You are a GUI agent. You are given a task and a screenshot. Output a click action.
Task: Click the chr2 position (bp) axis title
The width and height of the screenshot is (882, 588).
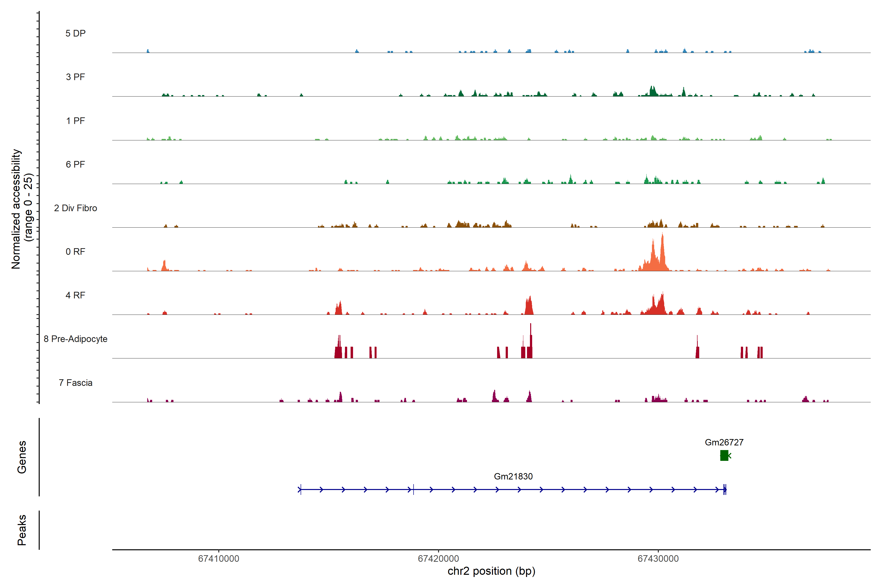(491, 571)
